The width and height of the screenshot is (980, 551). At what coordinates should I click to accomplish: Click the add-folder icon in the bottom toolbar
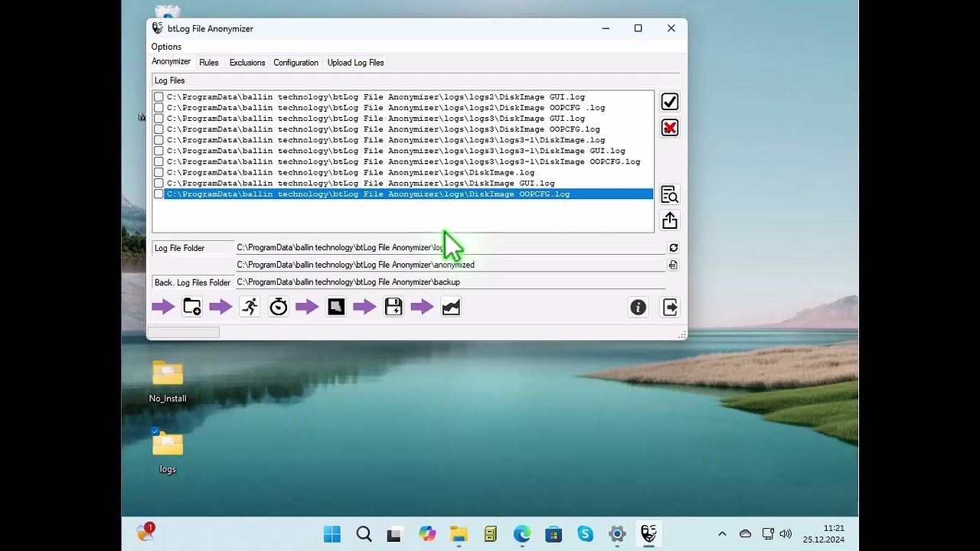(x=192, y=307)
